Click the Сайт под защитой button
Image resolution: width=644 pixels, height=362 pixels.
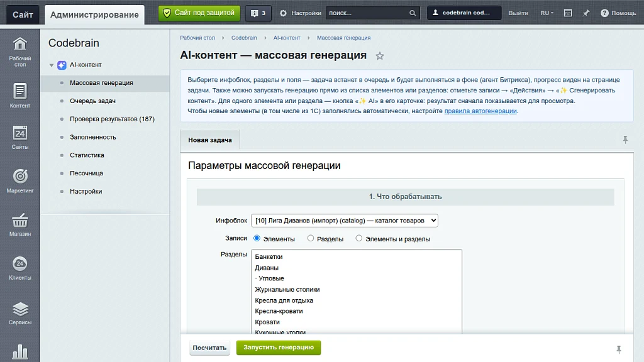[x=199, y=13]
